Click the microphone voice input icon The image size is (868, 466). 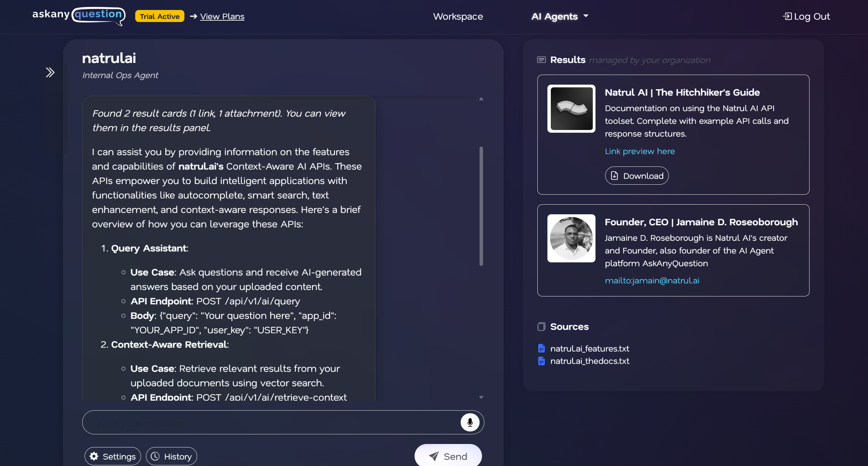coord(470,422)
